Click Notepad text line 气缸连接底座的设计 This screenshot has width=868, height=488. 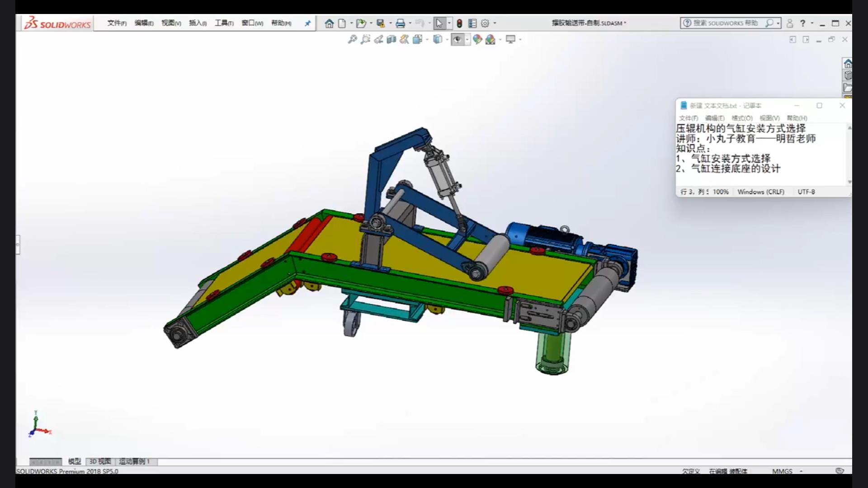point(736,169)
